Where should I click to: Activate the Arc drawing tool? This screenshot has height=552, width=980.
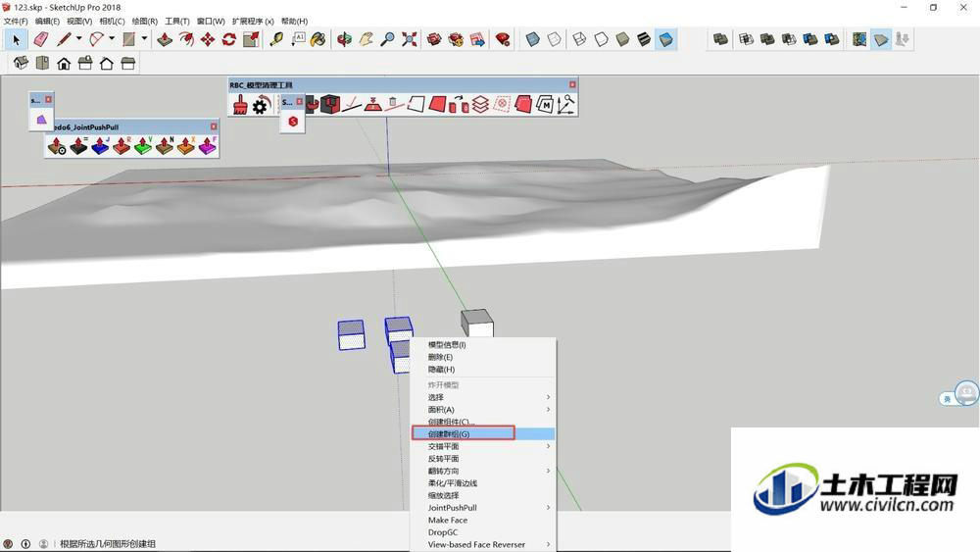[96, 39]
